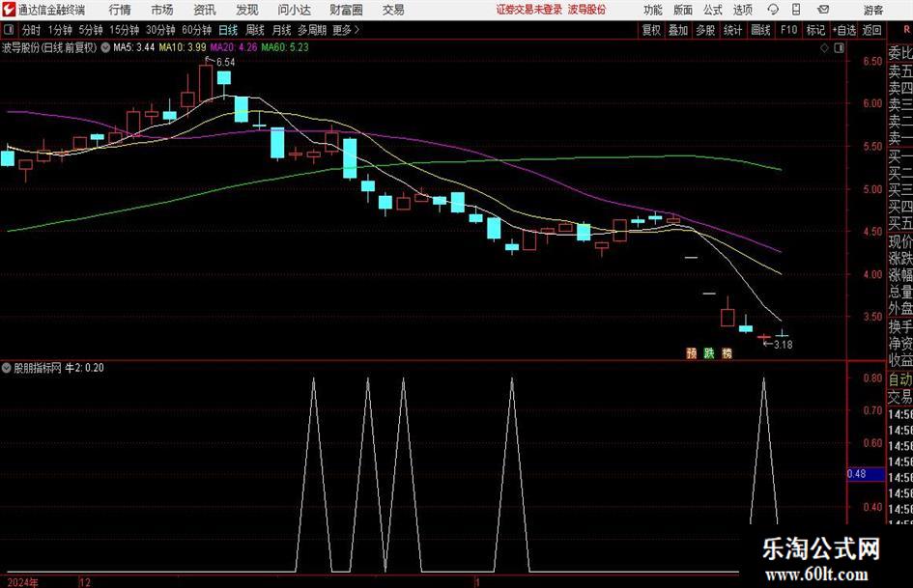Click the red R icon at top right

907,30
